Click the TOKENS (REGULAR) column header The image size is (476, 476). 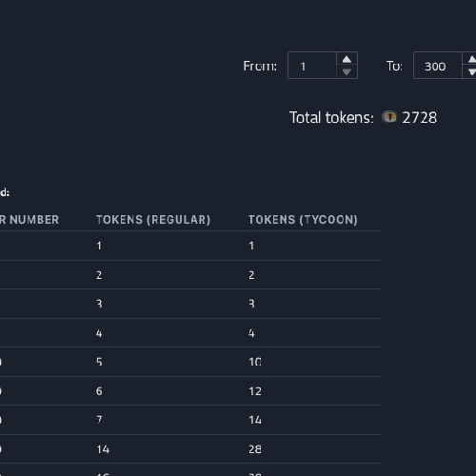153,220
